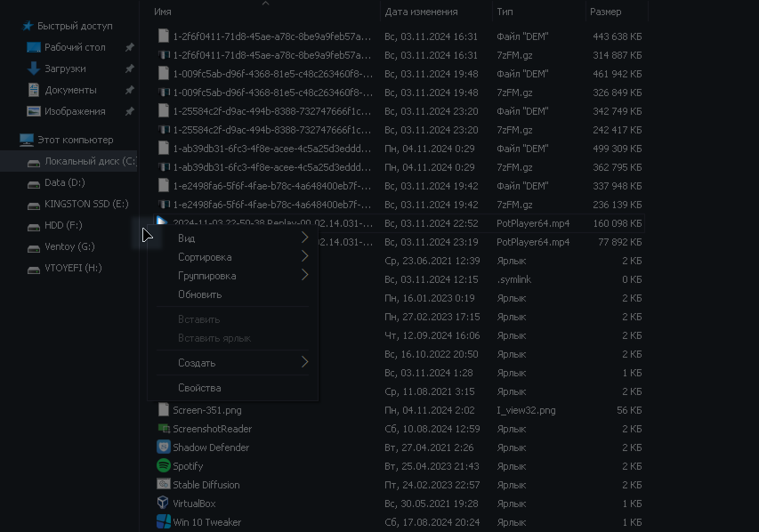Select the VirtualBox shortcut icon
The height and width of the screenshot is (532, 759).
(x=164, y=504)
